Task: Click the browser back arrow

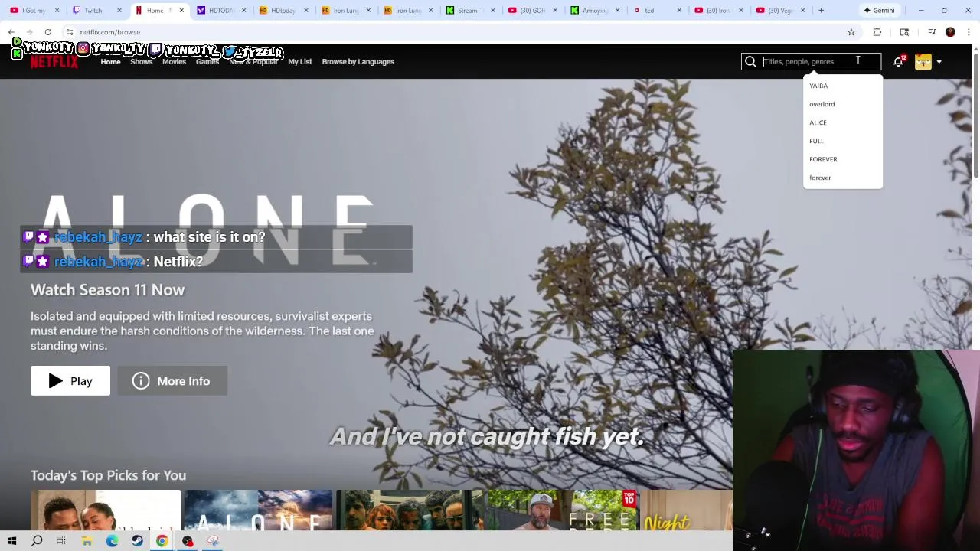Action: tap(11, 32)
